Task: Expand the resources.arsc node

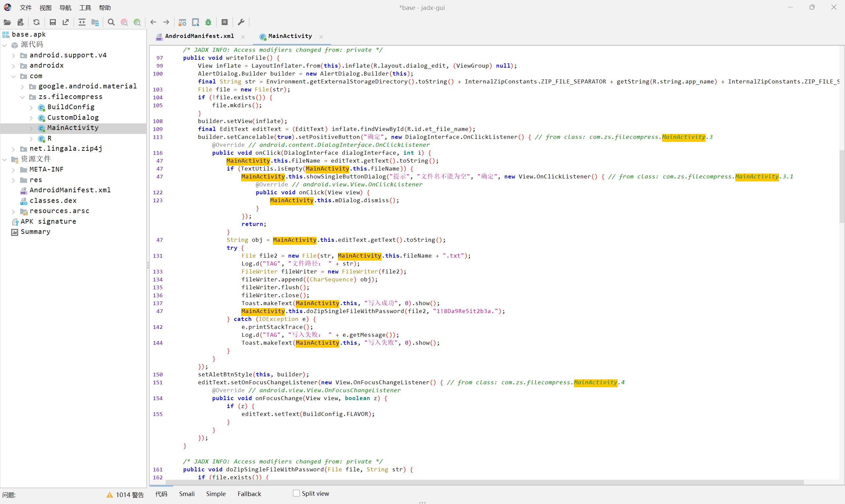Action: 14,211
